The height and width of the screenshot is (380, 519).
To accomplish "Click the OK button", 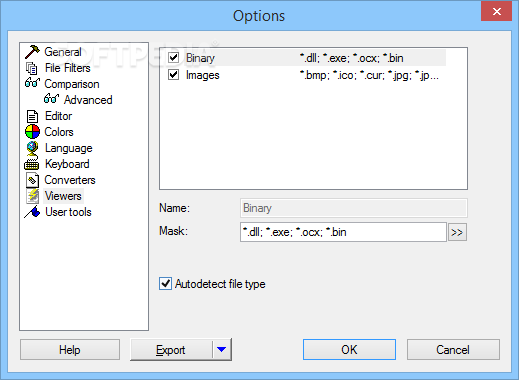I will (x=349, y=350).
